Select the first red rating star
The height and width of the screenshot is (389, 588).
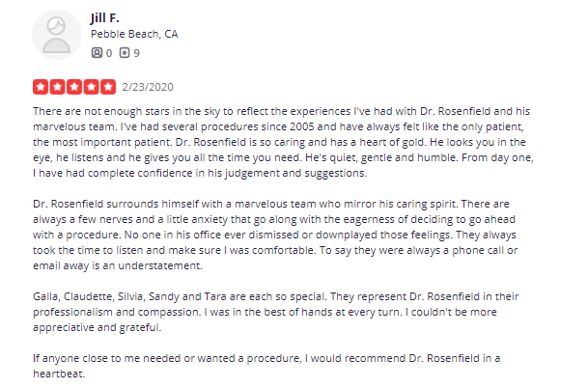41,87
